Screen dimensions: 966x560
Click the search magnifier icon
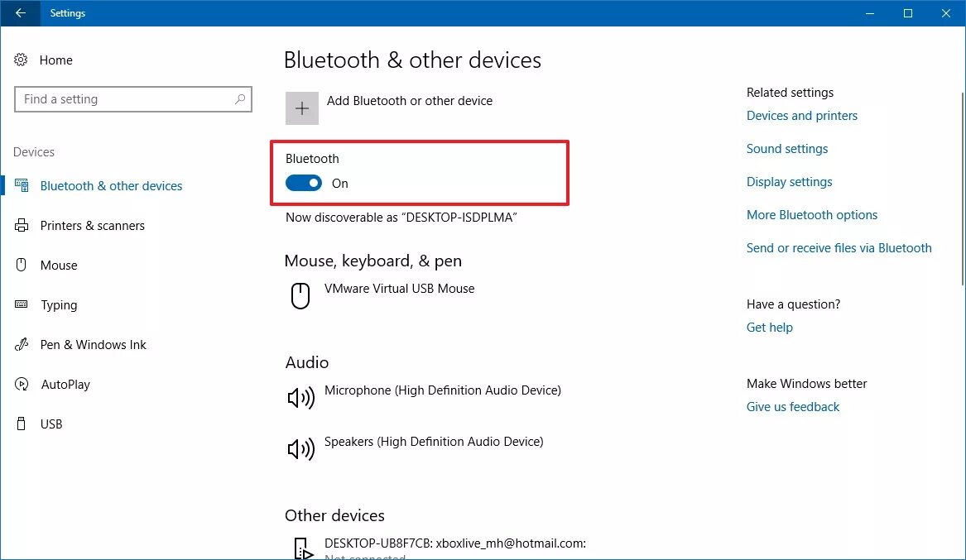point(240,99)
